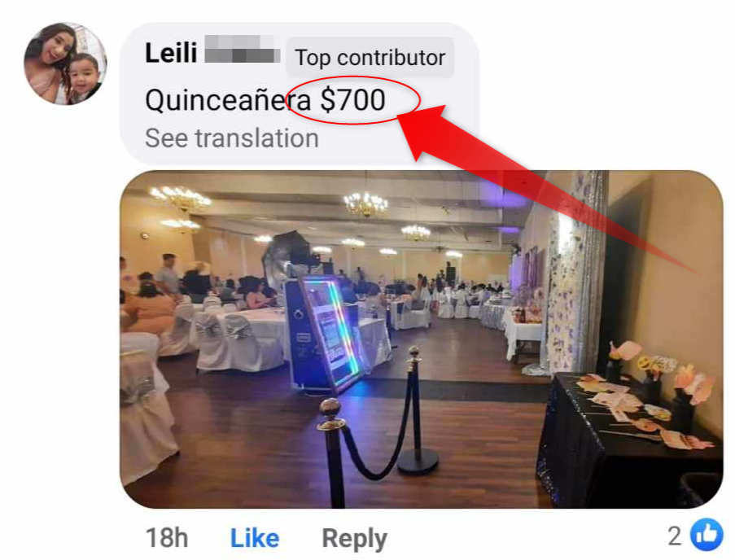
Task: Click the blue thumbs-up reaction icon
Action: pyautogui.click(x=706, y=535)
